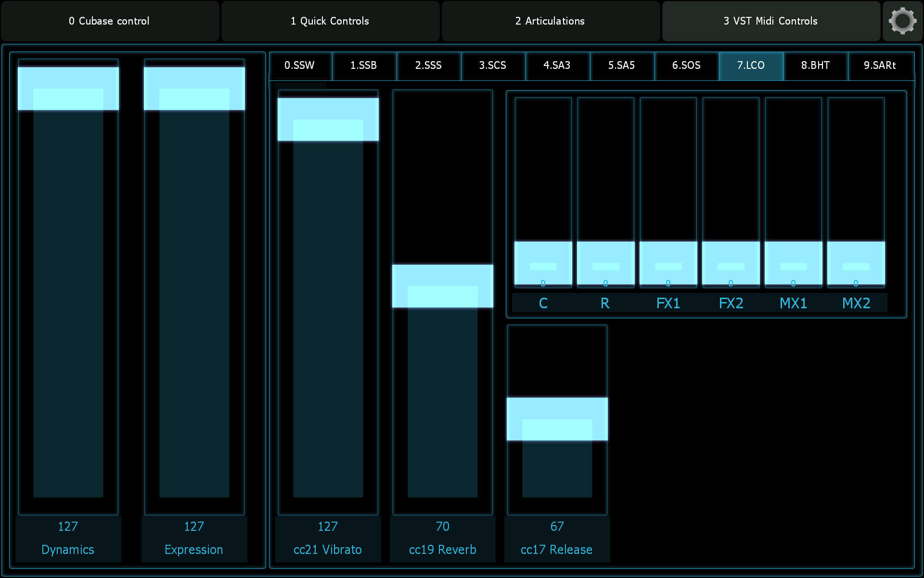The width and height of the screenshot is (924, 578).
Task: Open the settings gear icon
Action: coord(902,21)
